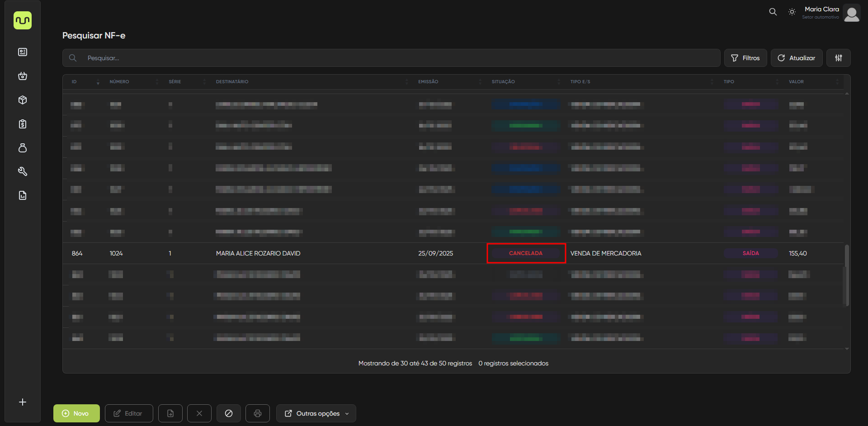This screenshot has width=868, height=426.
Task: Click the package box sidebar icon
Action: [23, 100]
